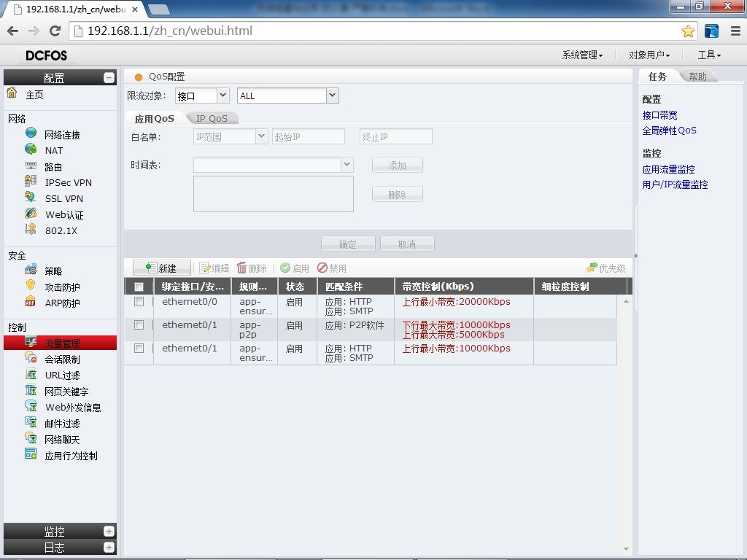Click the 网络聊天 icon
This screenshot has width=747, height=560.
click(x=31, y=438)
